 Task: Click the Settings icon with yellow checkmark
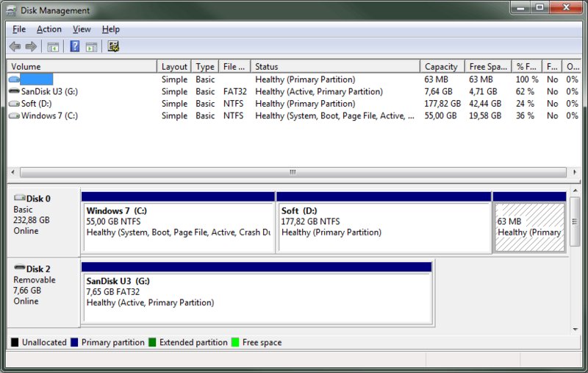[113, 47]
